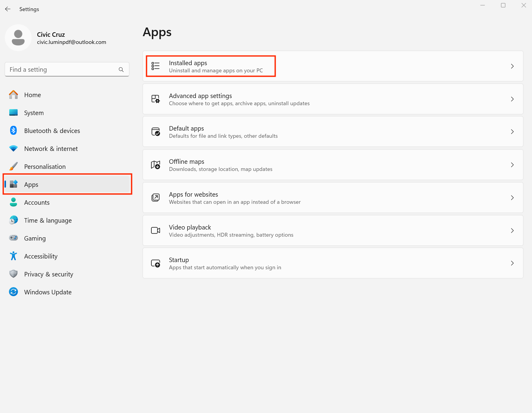Image resolution: width=532 pixels, height=413 pixels.
Task: Click the back arrow button
Action: (7, 9)
